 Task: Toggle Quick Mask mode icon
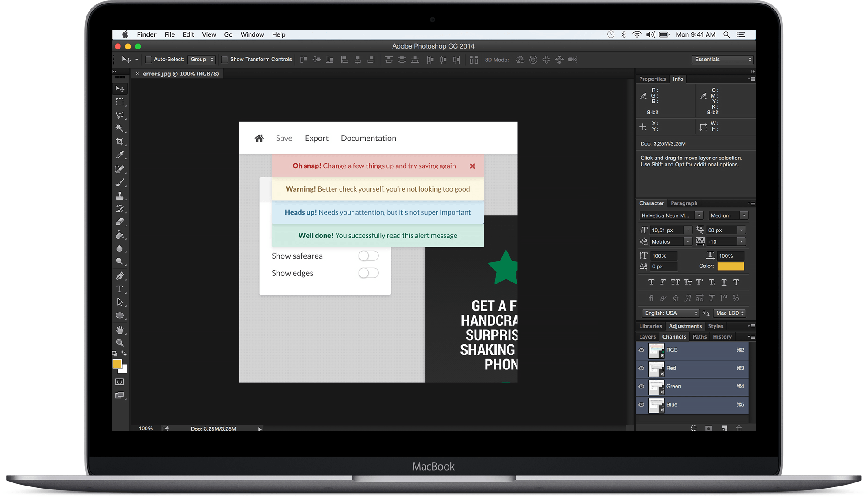click(x=120, y=382)
